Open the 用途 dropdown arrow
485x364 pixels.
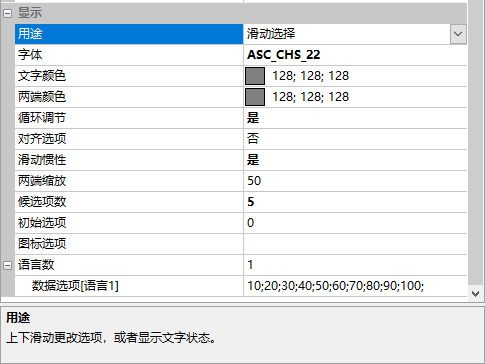[x=458, y=34]
